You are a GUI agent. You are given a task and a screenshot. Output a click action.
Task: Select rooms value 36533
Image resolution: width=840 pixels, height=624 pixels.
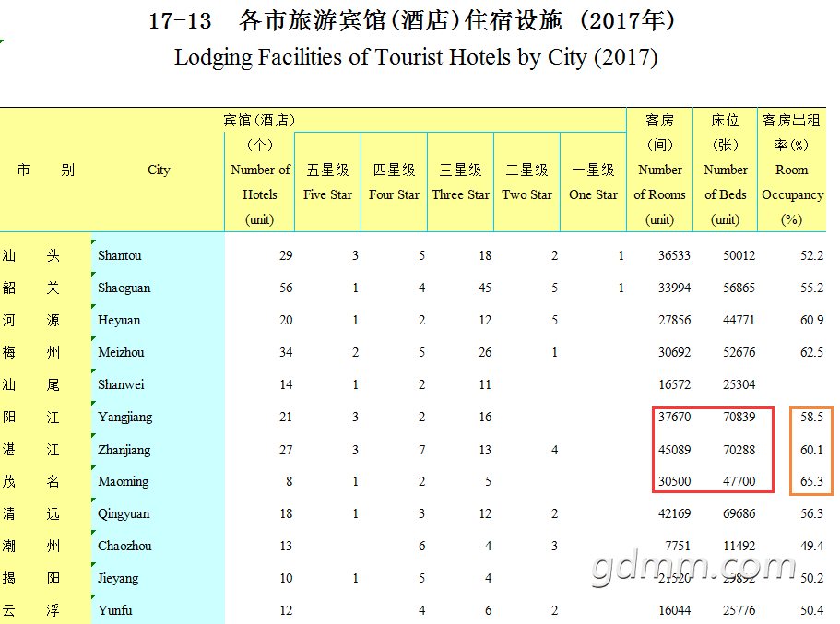coord(674,255)
